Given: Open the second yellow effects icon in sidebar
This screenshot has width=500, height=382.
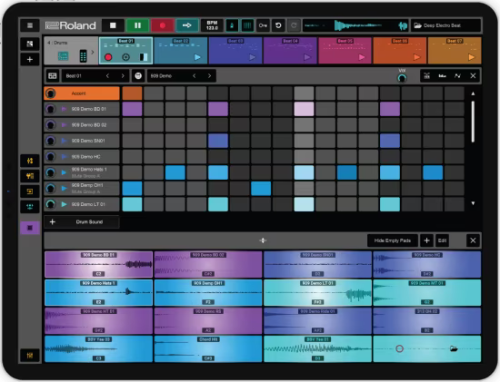Looking at the screenshot, I should [30, 176].
